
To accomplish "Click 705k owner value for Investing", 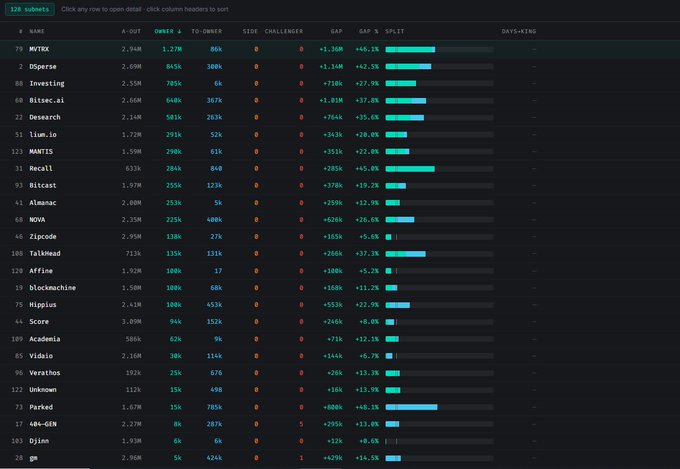I will pyautogui.click(x=174, y=83).
